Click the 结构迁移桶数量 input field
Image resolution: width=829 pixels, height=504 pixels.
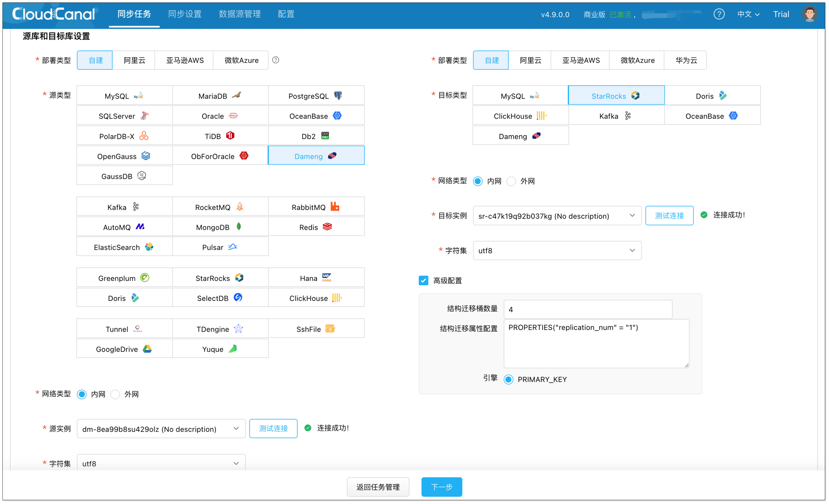click(x=587, y=309)
